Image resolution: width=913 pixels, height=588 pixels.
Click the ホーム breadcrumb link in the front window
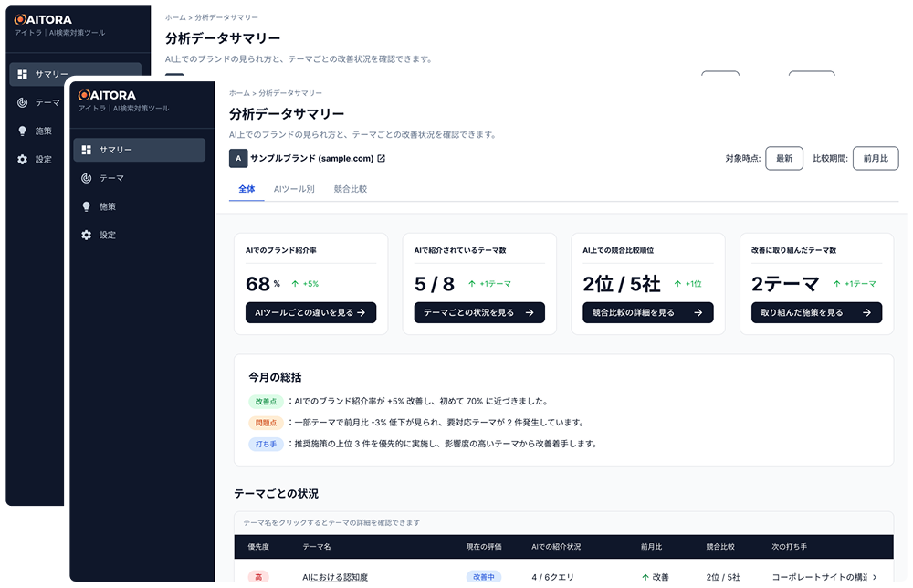coord(239,93)
